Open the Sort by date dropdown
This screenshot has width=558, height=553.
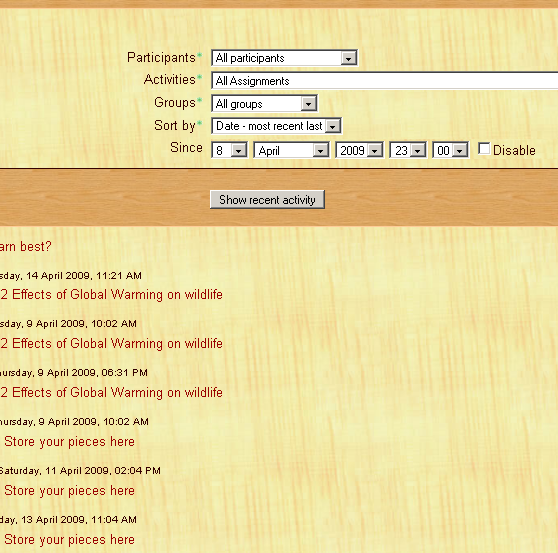(x=277, y=126)
